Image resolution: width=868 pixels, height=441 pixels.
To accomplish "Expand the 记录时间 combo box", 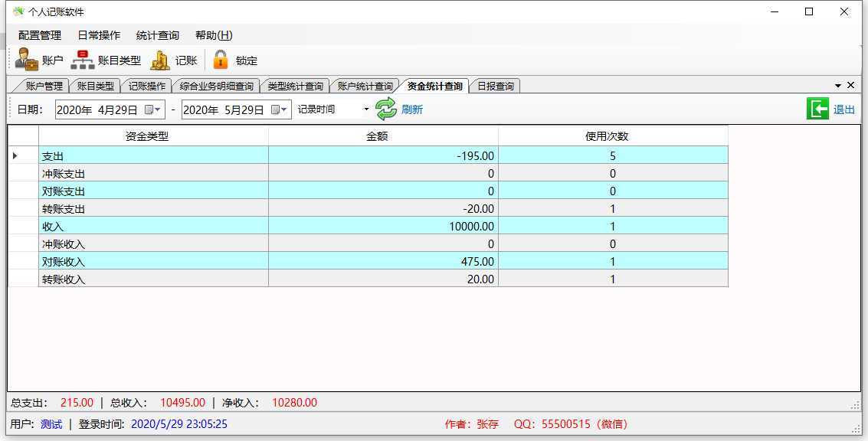I will coord(365,109).
